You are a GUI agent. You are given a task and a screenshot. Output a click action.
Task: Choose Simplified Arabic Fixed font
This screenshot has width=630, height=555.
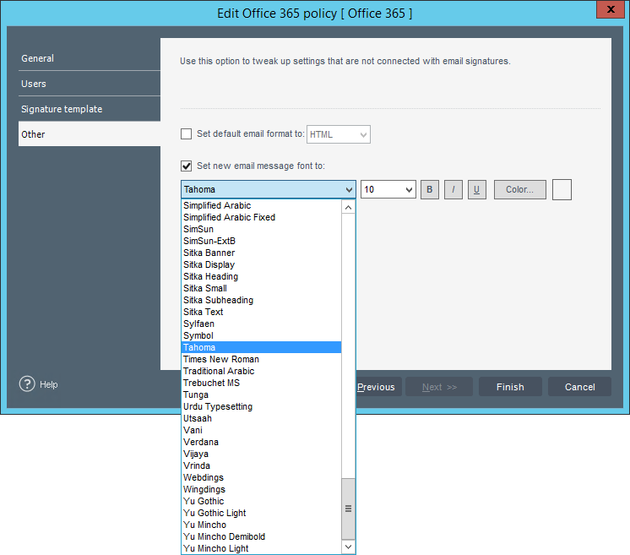[261, 217]
